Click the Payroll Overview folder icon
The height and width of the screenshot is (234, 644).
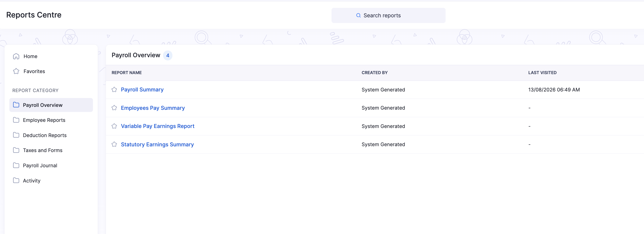tap(16, 105)
